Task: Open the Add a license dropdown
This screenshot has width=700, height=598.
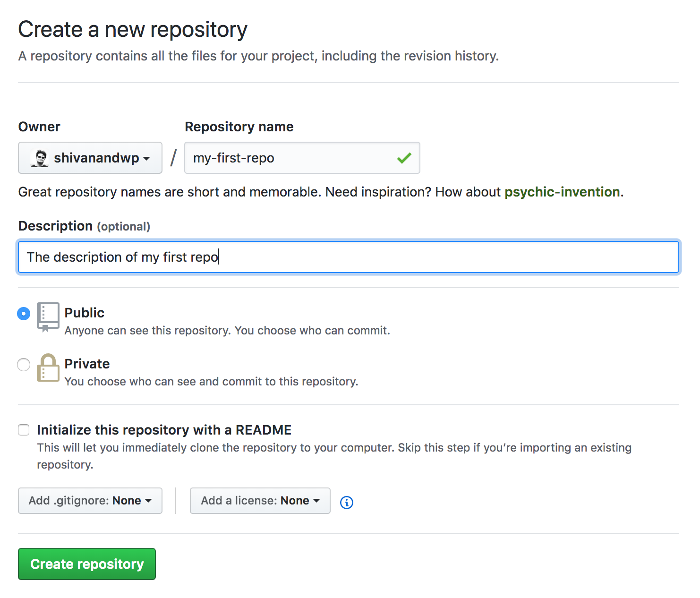Action: coord(260,501)
